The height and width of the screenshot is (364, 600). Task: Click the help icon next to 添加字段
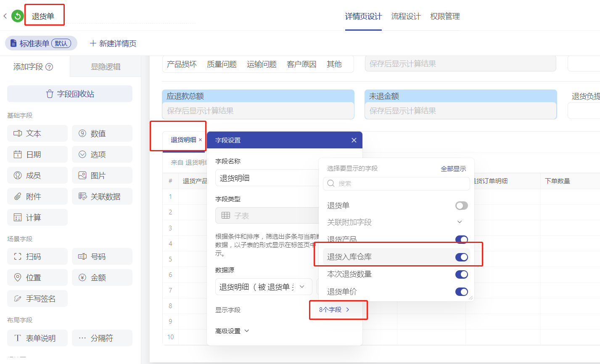click(49, 67)
